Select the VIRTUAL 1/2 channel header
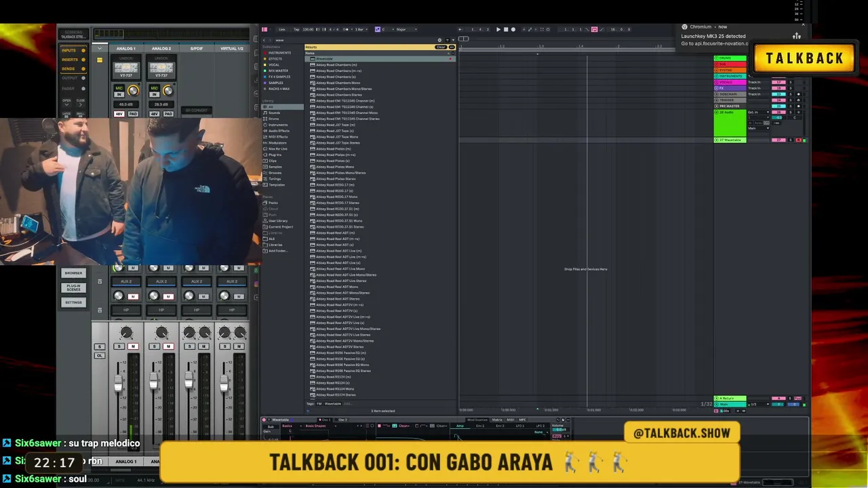 [x=232, y=49]
